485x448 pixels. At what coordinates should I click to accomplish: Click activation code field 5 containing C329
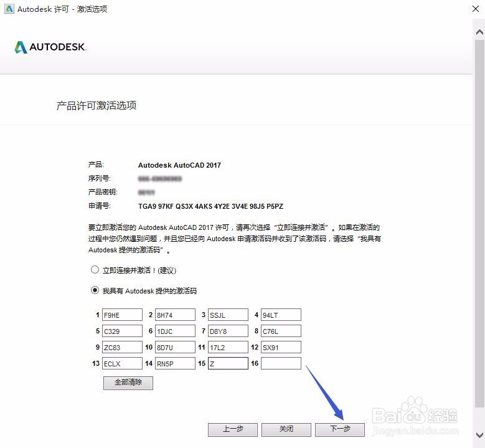pos(122,331)
